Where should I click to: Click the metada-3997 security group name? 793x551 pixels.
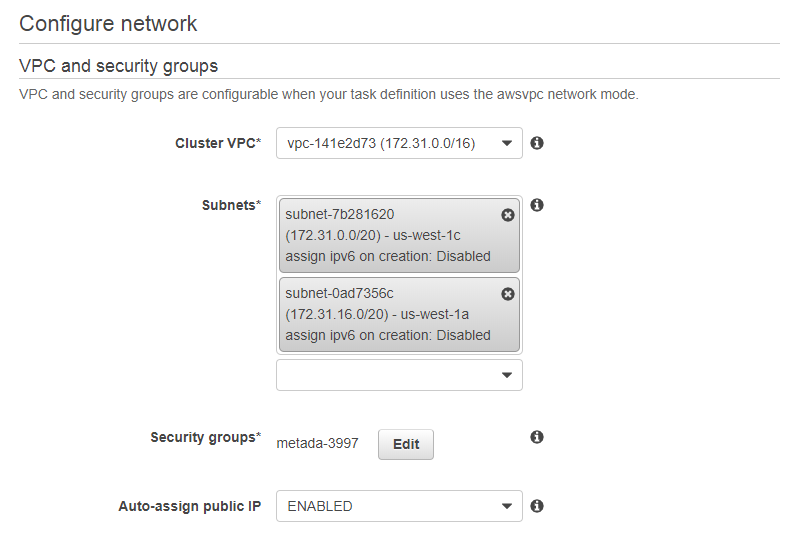click(317, 445)
